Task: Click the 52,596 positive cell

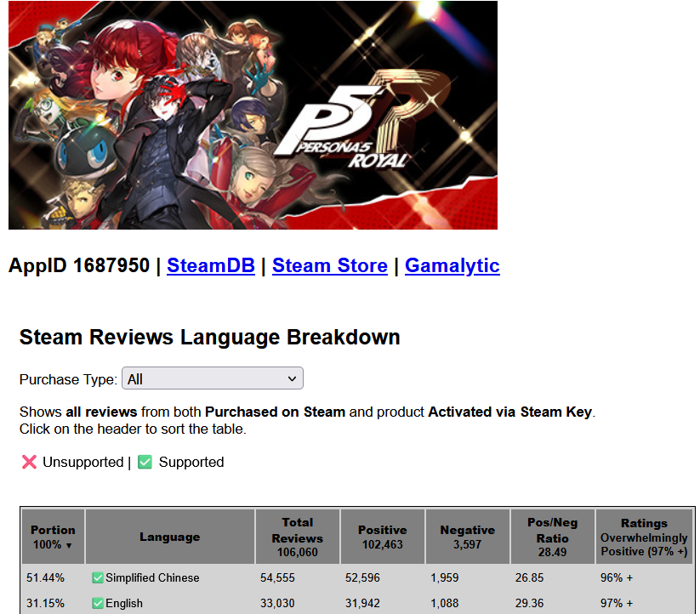Action: (x=383, y=577)
